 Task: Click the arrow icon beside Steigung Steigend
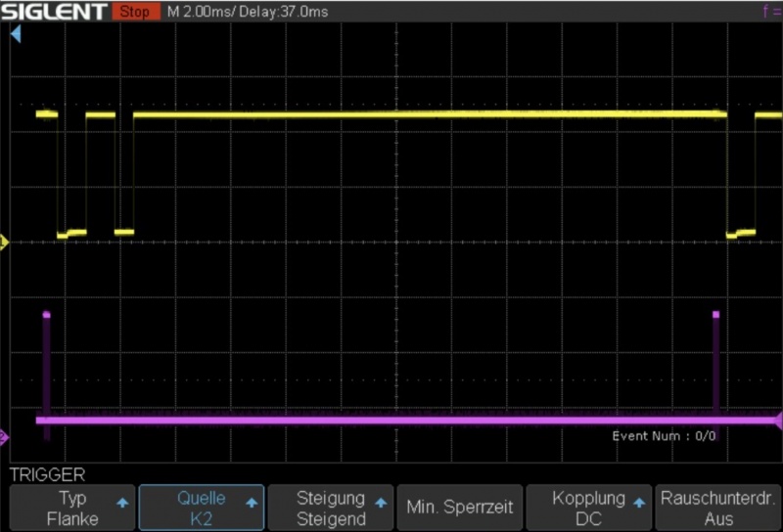381,503
